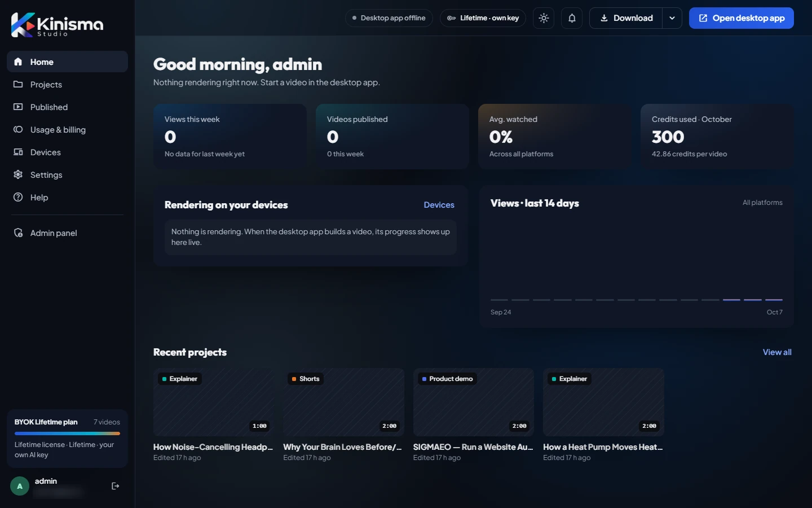The width and height of the screenshot is (812, 508).
Task: Click View all recent projects
Action: (777, 352)
